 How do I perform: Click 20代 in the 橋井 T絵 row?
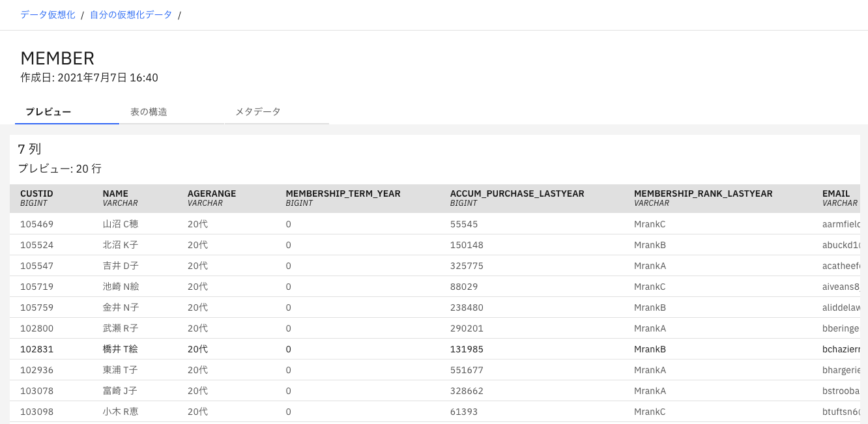pyautogui.click(x=197, y=349)
